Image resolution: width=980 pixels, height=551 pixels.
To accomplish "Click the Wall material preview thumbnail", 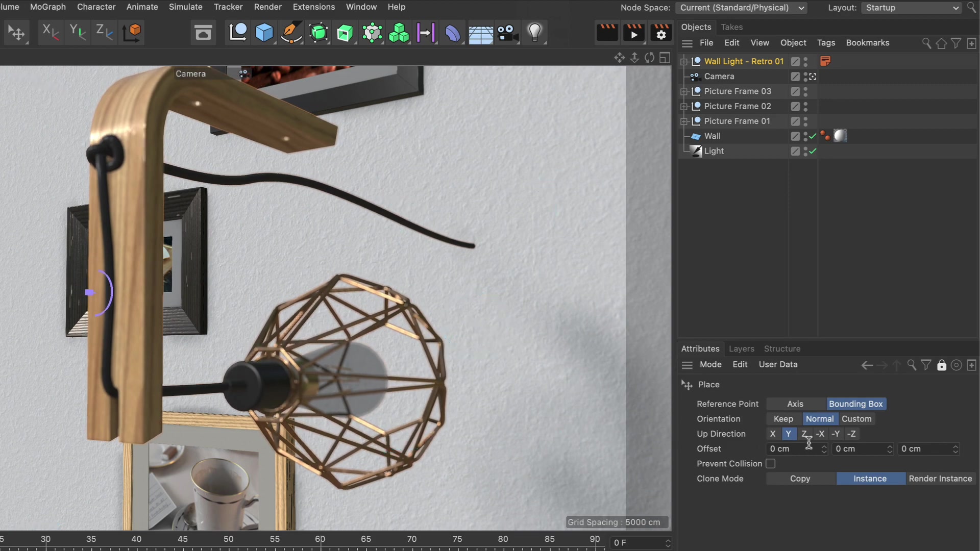I will coord(840,136).
